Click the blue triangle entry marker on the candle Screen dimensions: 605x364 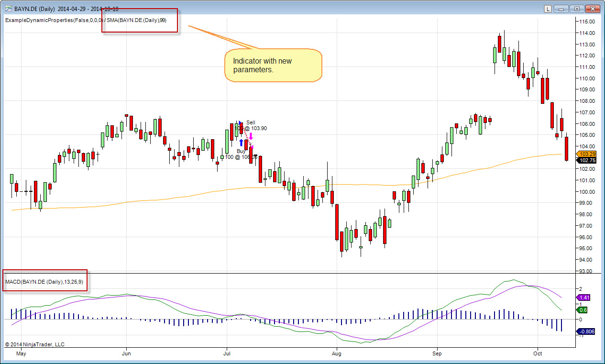tap(240, 122)
